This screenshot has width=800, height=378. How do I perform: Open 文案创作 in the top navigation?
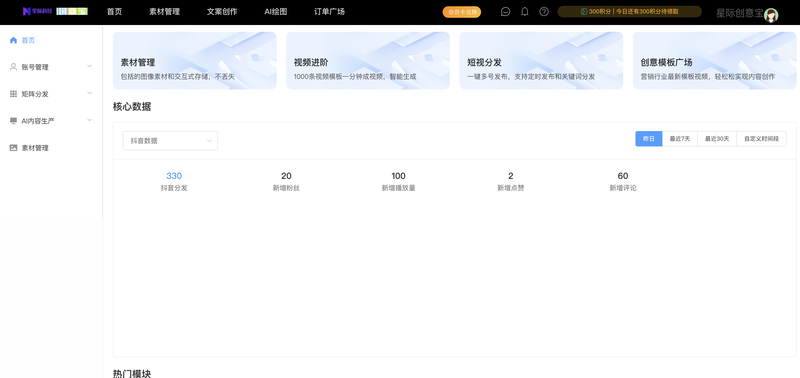(x=222, y=12)
